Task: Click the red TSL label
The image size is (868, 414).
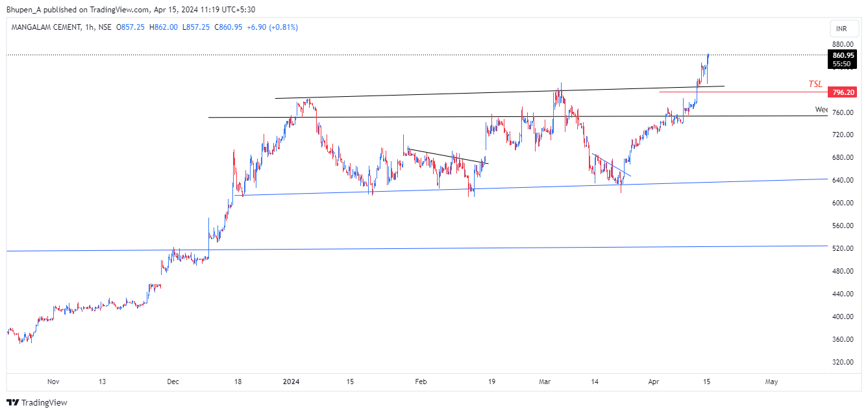Action: click(x=815, y=84)
